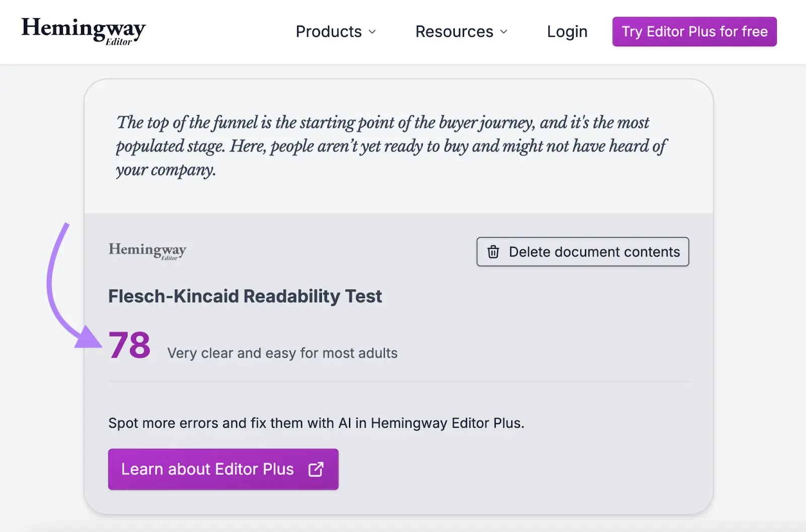Image resolution: width=806 pixels, height=532 pixels.
Task: Click the AI error-spotting promotional text
Action: (x=316, y=423)
